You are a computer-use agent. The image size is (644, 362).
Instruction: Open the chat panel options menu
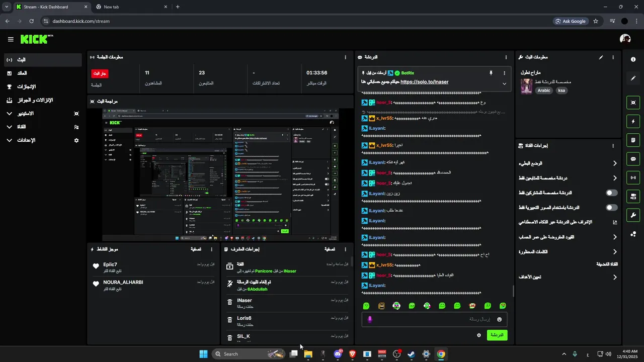506,57
